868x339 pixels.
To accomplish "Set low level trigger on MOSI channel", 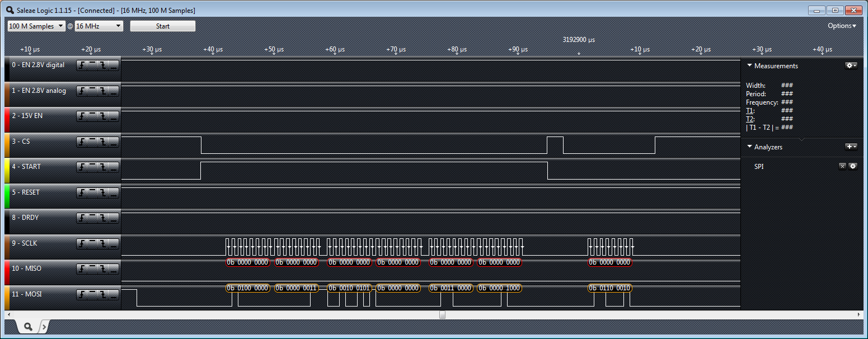I will [x=114, y=294].
